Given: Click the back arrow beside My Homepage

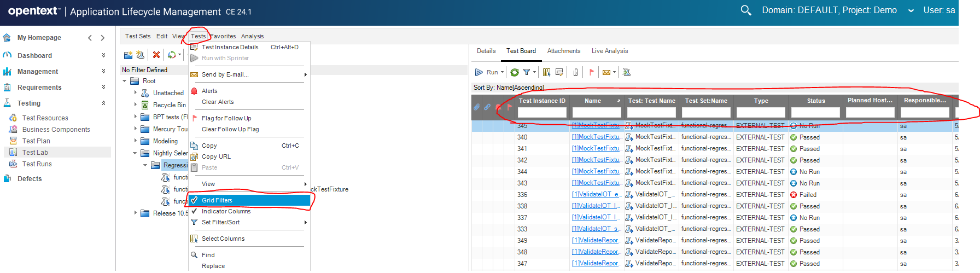Looking at the screenshot, I should 90,38.
